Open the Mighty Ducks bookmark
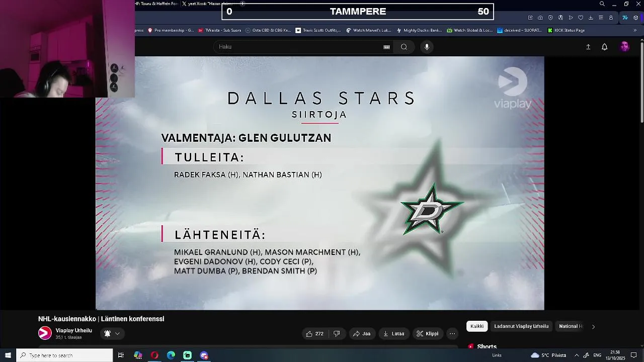Image resolution: width=644 pixels, height=362 pixels. [419, 30]
